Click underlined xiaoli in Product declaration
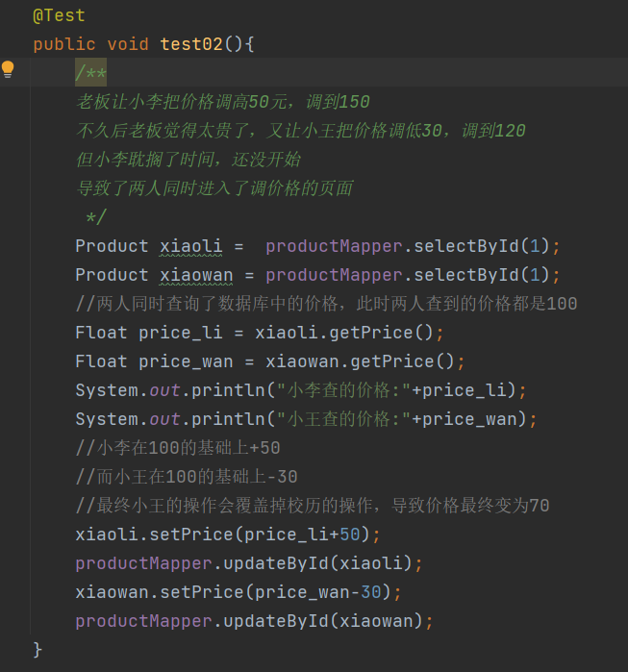Image resolution: width=628 pixels, height=672 pixels. (190, 246)
